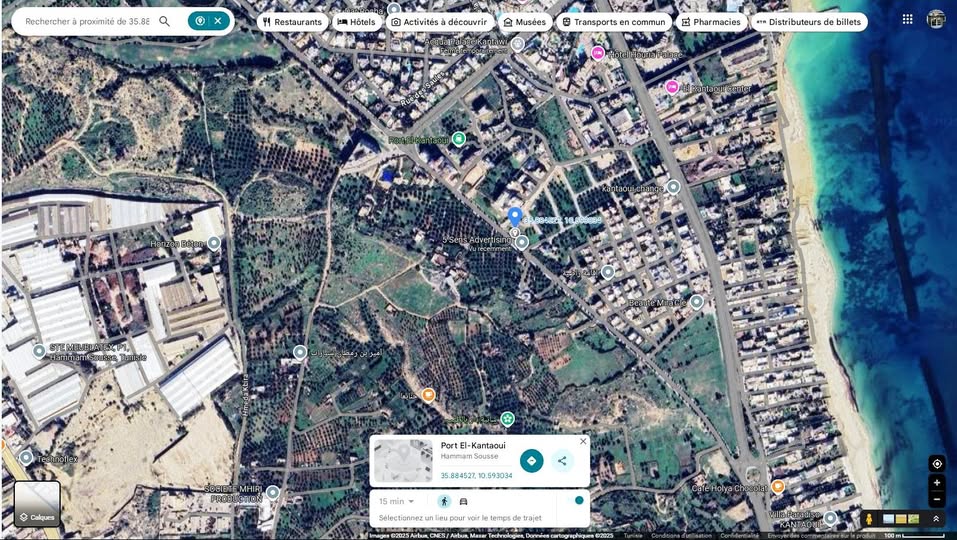Pick the Street View pegman

(868, 519)
